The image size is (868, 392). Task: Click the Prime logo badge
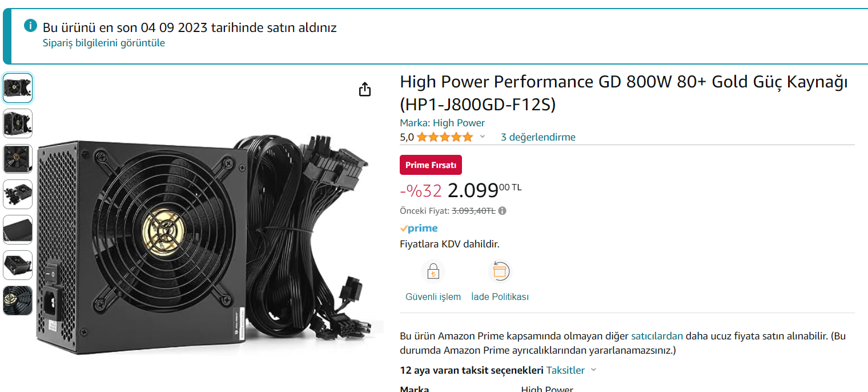coord(419,228)
